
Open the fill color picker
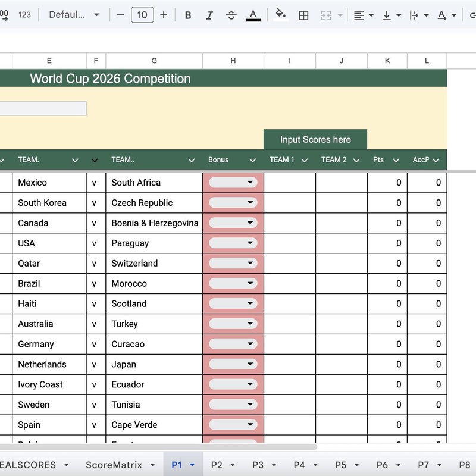click(281, 15)
